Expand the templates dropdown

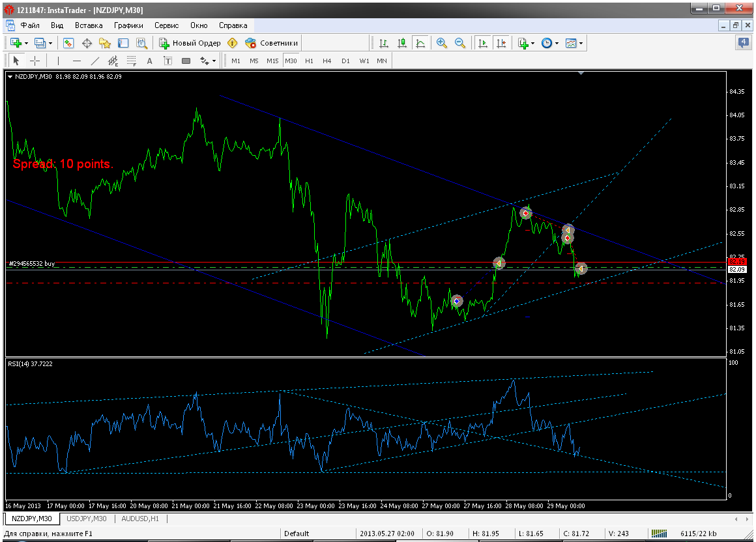coord(581,44)
